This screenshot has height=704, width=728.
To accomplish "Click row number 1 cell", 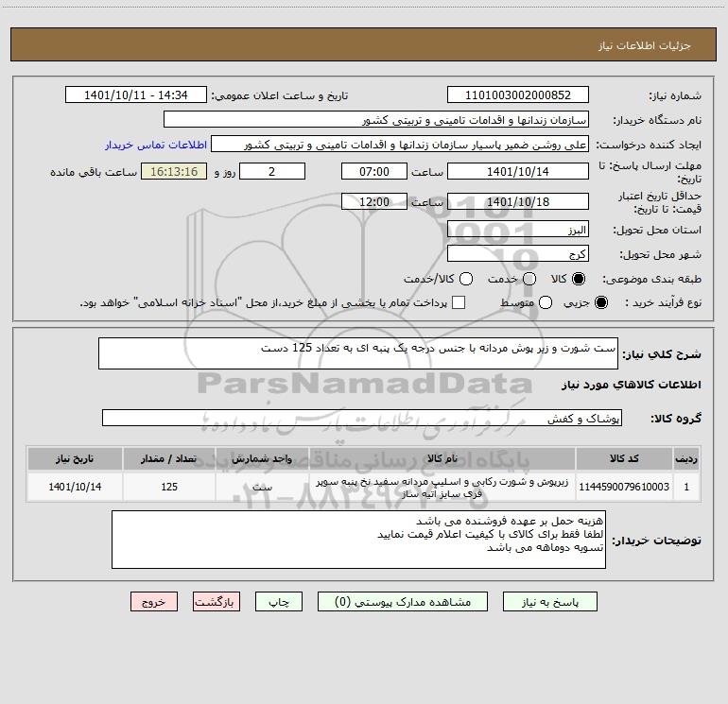I will coord(686,487).
